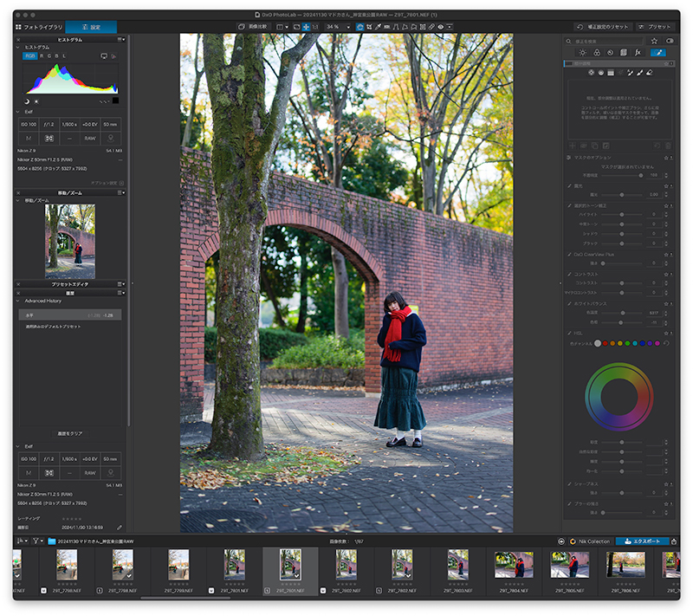Open the fx effects tab
Image resolution: width=693 pixels, height=616 pixels.
pyautogui.click(x=638, y=53)
